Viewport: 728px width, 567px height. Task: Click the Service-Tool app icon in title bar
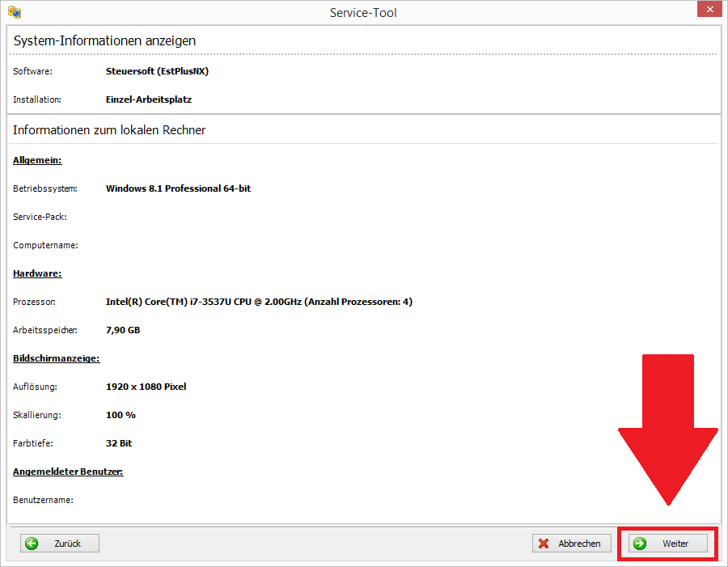pyautogui.click(x=14, y=12)
